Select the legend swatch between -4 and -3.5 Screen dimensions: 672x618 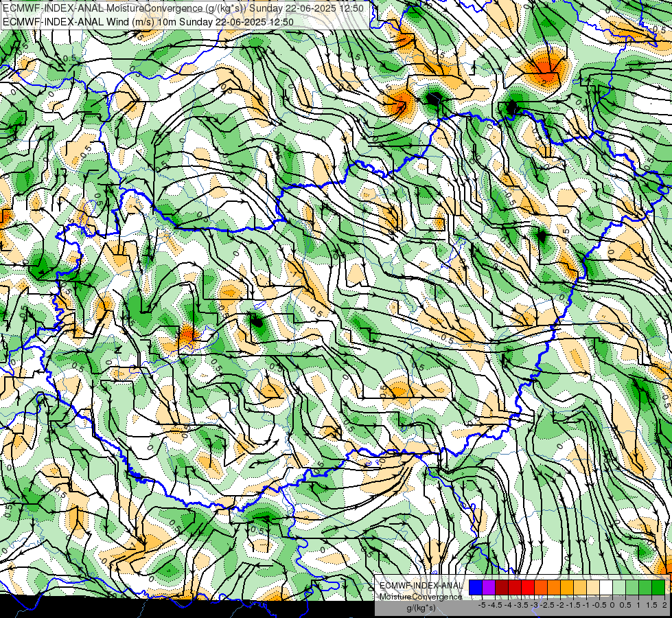[x=515, y=587]
